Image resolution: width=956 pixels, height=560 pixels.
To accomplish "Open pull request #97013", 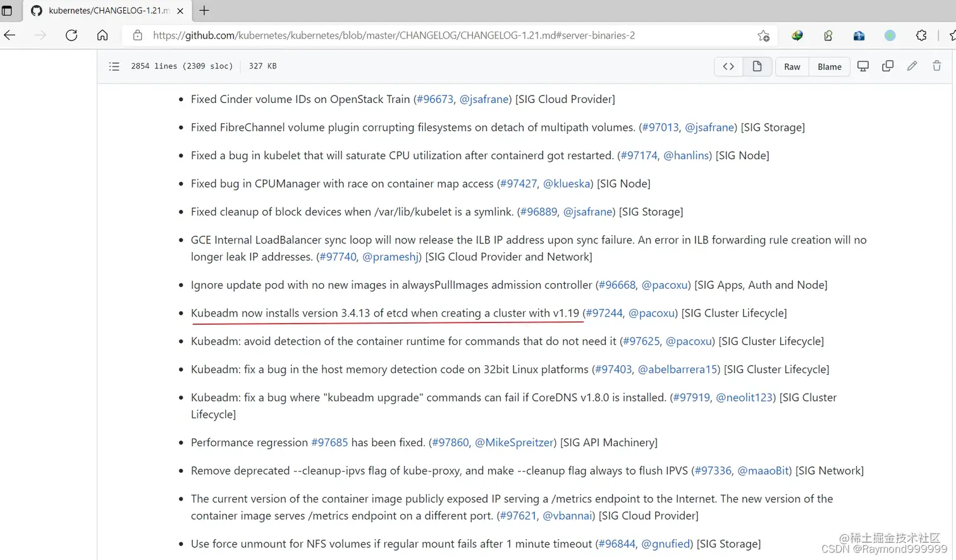I will pos(660,128).
